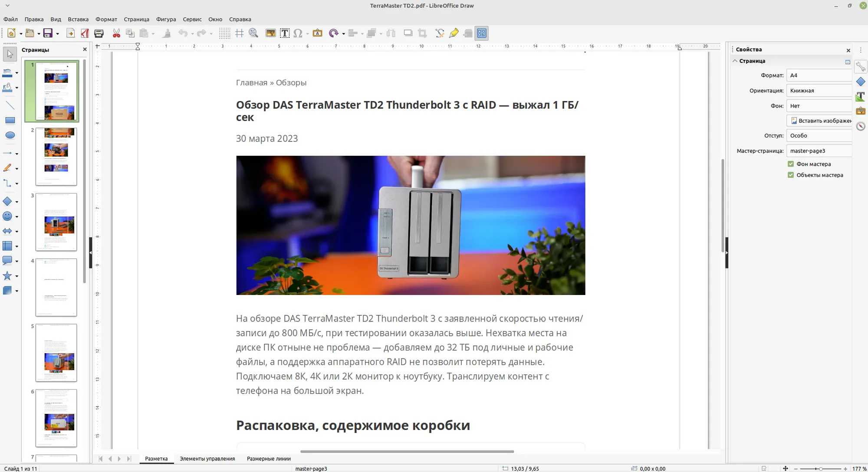868x472 pixels.
Task: Select the Rectangle shape tool
Action: point(10,120)
